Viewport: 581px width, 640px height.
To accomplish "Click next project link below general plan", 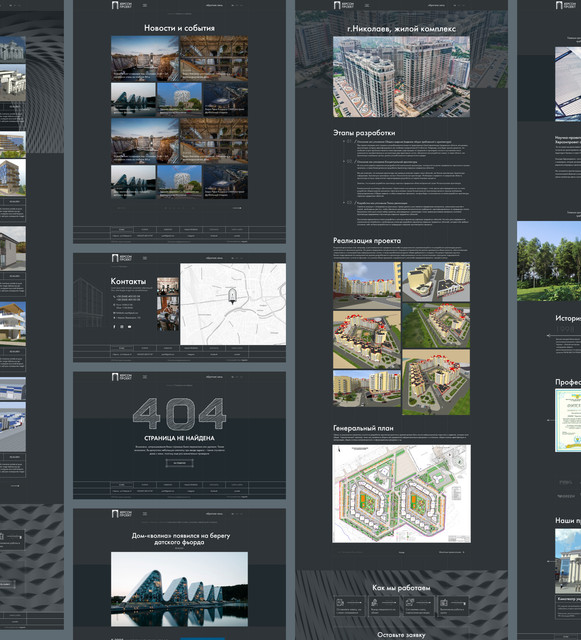I will [x=451, y=552].
